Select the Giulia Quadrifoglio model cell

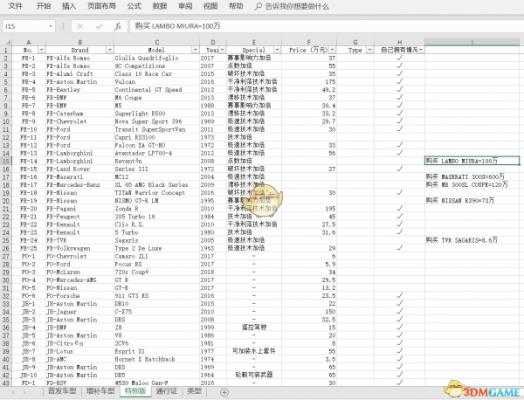tap(157, 58)
